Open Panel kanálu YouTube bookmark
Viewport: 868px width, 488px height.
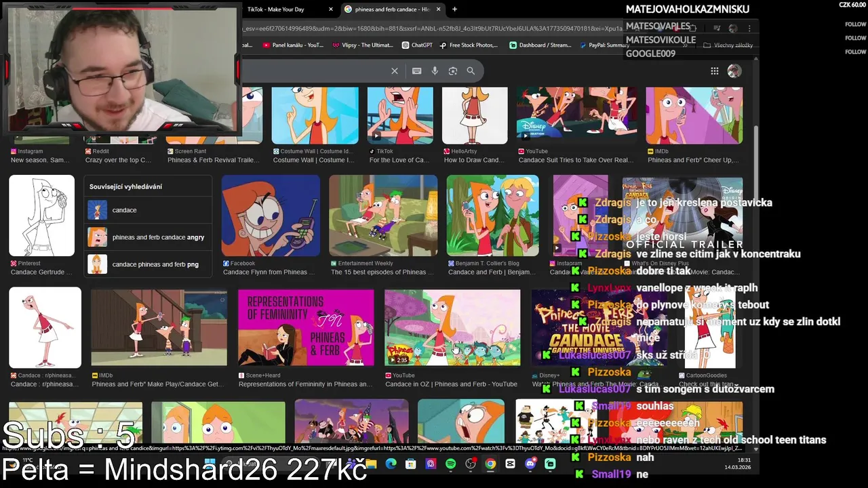point(293,45)
